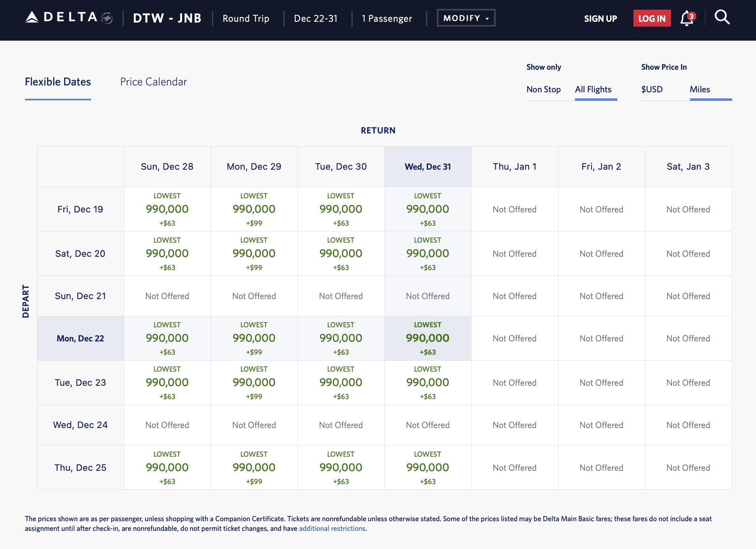This screenshot has height=549, width=756.
Task: Choose Fri Dec 19 to Sun Dec 28 fare
Action: (167, 209)
